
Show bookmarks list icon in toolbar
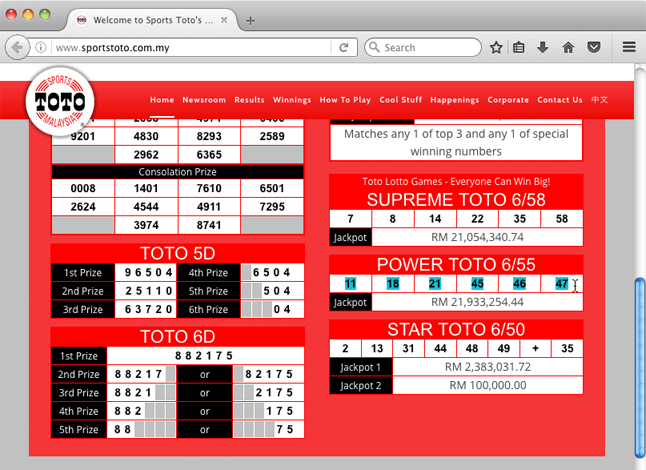tap(519, 47)
